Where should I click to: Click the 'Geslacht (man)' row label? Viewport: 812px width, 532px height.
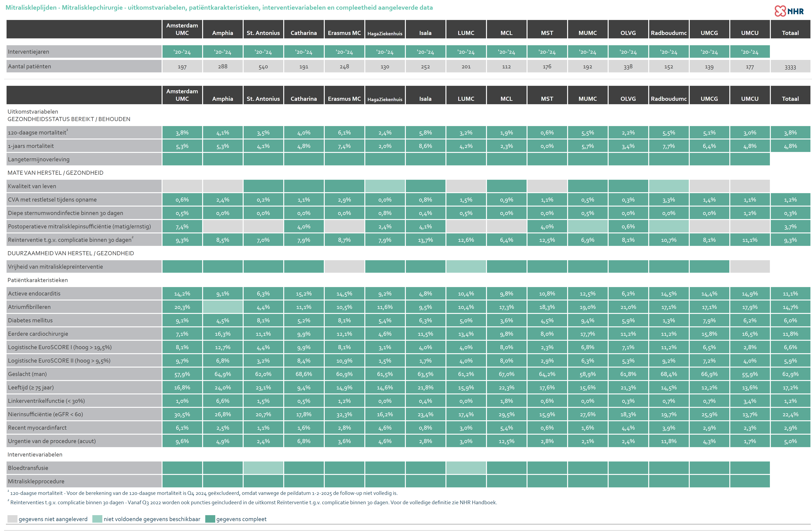coord(27,374)
